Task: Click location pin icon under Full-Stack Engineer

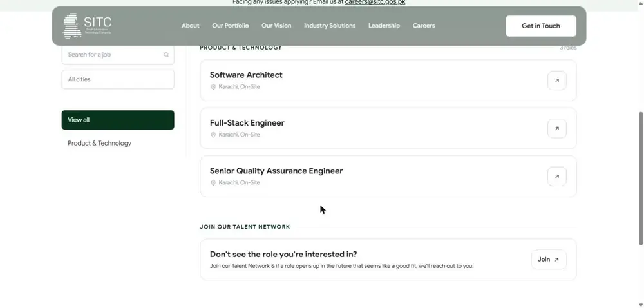Action: pos(213,135)
